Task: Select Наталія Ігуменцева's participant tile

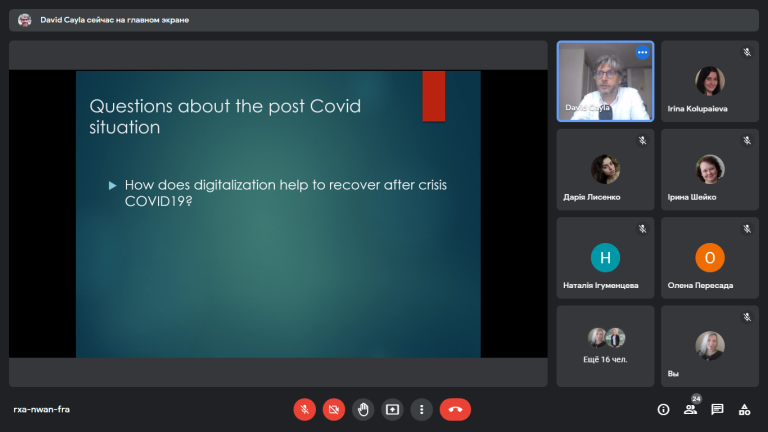Action: 605,258
